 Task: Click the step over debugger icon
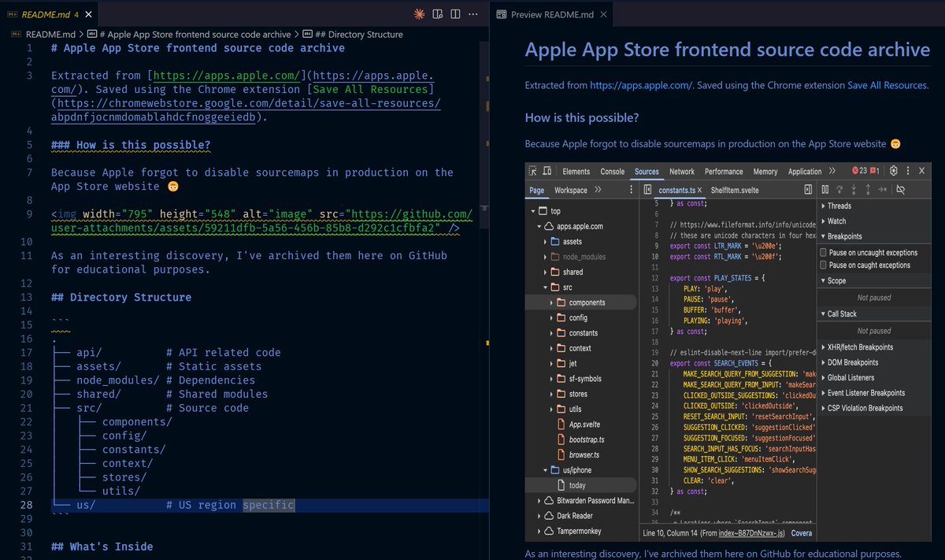839,190
